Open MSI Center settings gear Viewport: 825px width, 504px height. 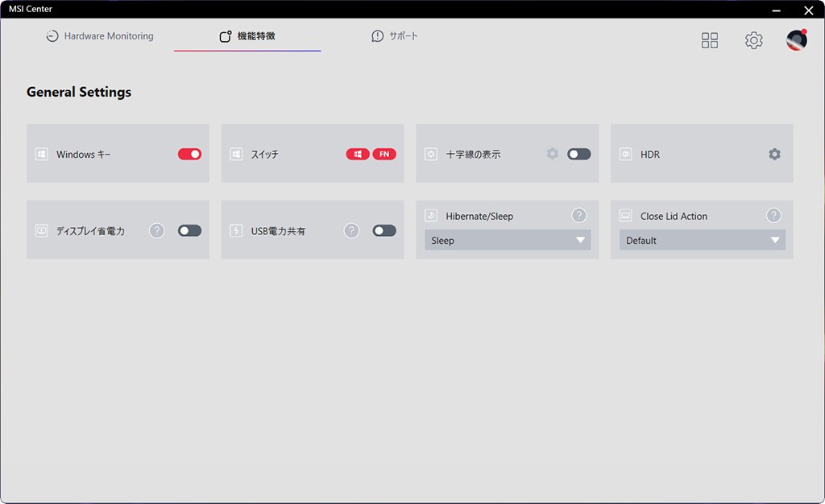[x=753, y=40]
